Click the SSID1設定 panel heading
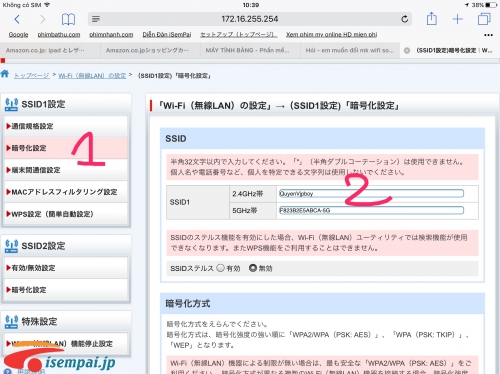The width and height of the screenshot is (500, 374). (43, 104)
